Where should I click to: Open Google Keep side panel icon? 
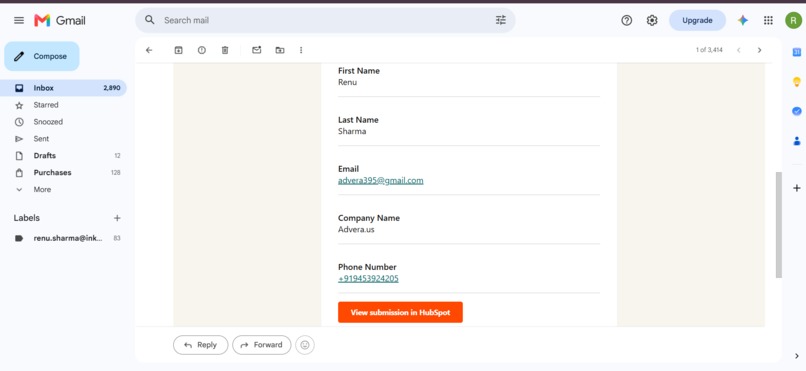797,82
